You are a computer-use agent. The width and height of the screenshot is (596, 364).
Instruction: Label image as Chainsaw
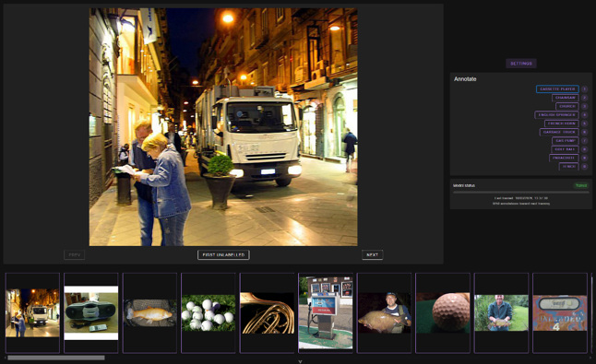pyautogui.click(x=566, y=98)
